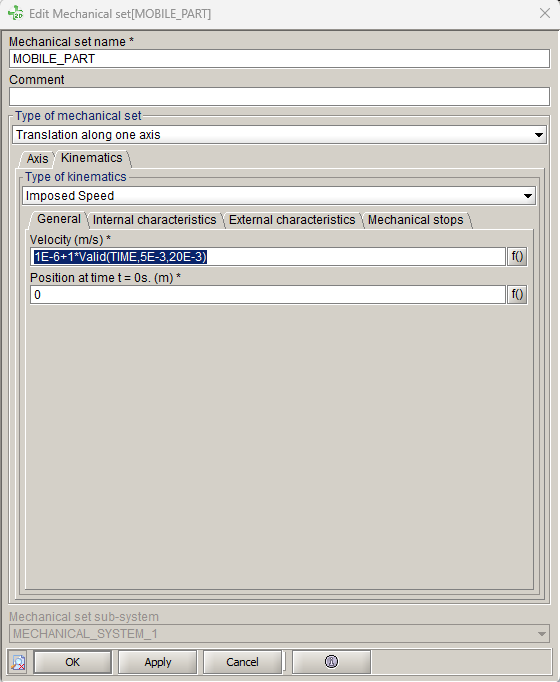
Task: Select the General tab
Action: point(59,219)
